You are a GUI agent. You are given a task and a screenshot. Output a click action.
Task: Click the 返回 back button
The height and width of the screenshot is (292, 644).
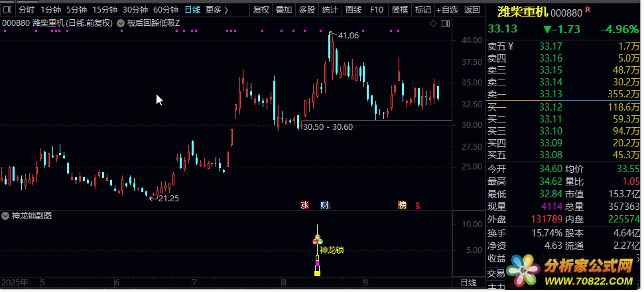(x=472, y=10)
